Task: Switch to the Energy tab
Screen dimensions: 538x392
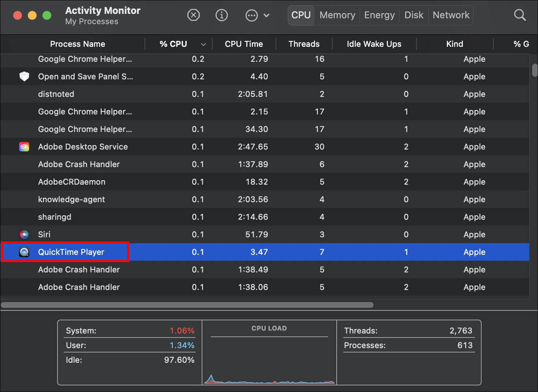Action: tap(380, 15)
